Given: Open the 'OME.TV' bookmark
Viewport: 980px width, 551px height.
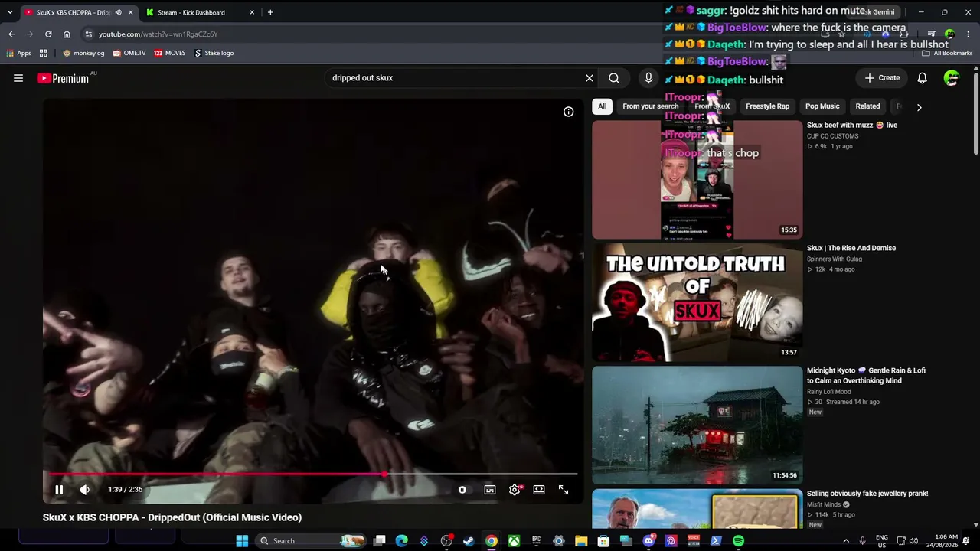Looking at the screenshot, I should 129,54.
